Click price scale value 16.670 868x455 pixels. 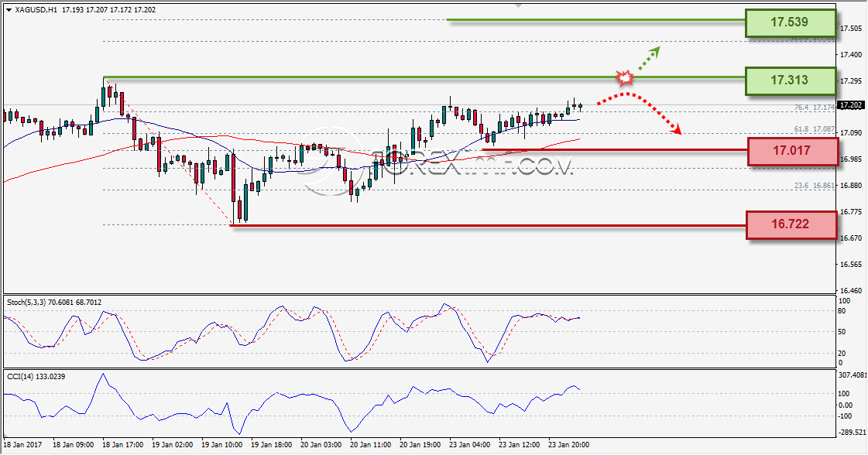click(851, 238)
